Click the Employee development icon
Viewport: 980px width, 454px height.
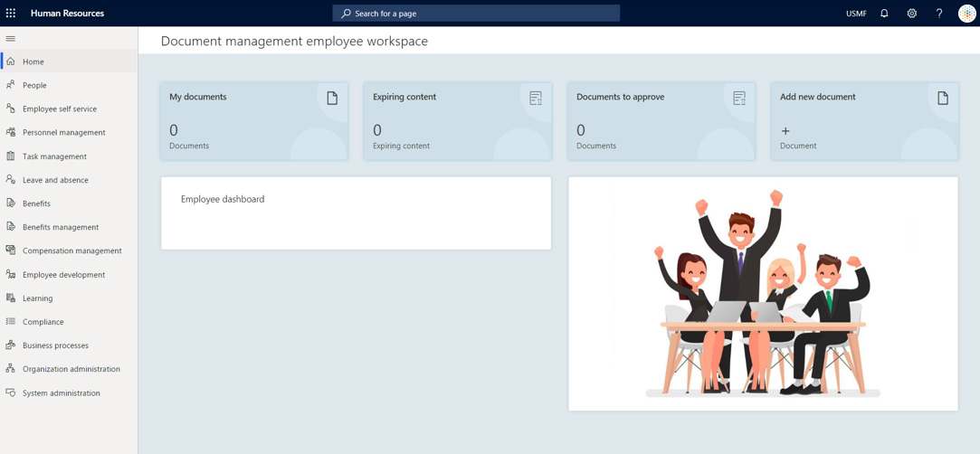10,274
